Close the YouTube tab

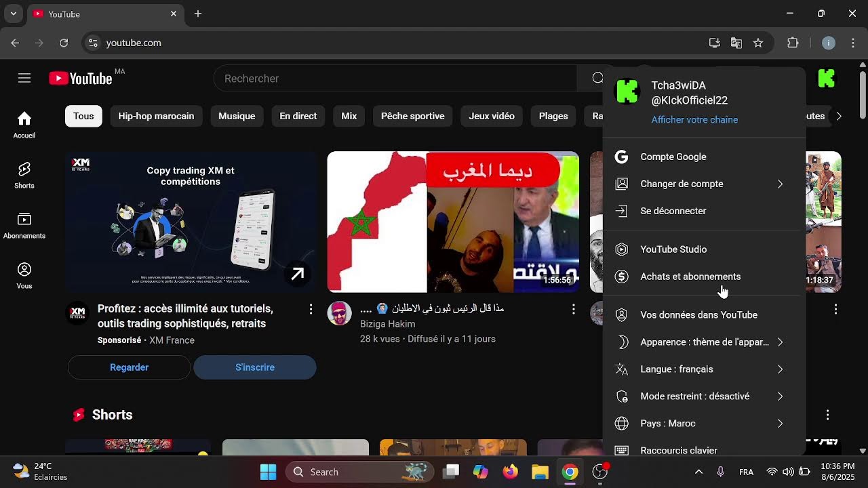click(x=174, y=14)
